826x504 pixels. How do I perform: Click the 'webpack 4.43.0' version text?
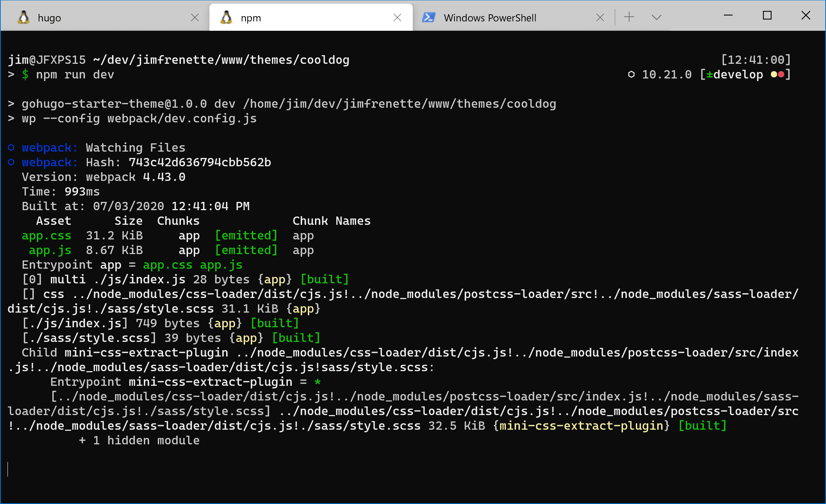136,177
